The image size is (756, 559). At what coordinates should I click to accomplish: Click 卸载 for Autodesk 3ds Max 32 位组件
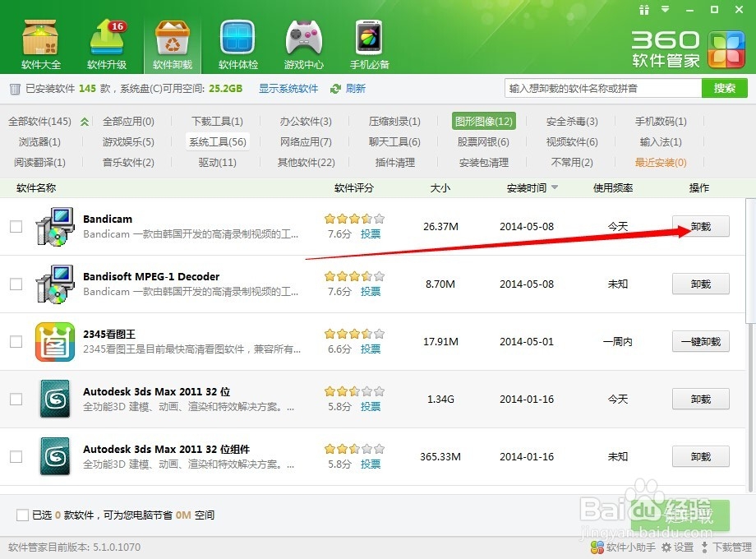[x=701, y=456]
